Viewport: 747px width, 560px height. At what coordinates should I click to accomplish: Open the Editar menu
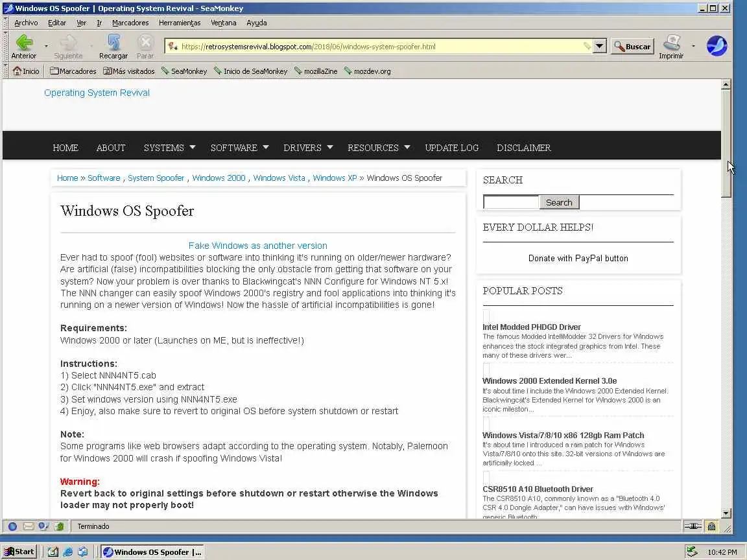(x=57, y=23)
